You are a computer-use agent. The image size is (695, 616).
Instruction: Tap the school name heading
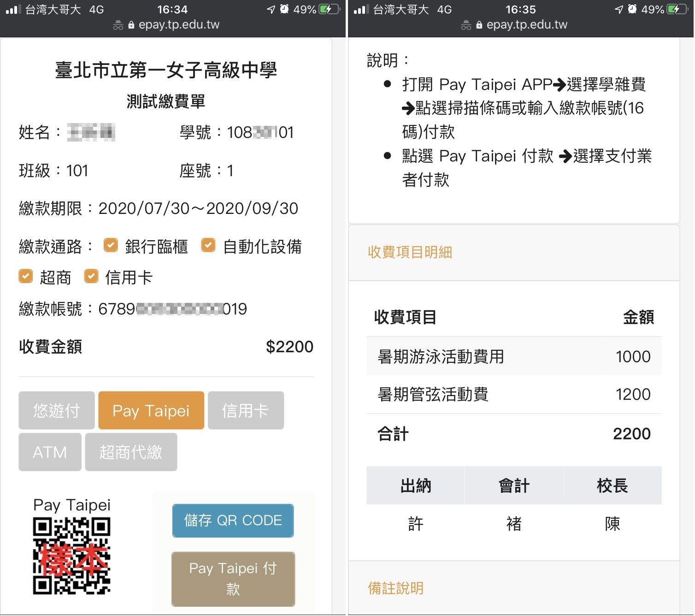tap(166, 70)
